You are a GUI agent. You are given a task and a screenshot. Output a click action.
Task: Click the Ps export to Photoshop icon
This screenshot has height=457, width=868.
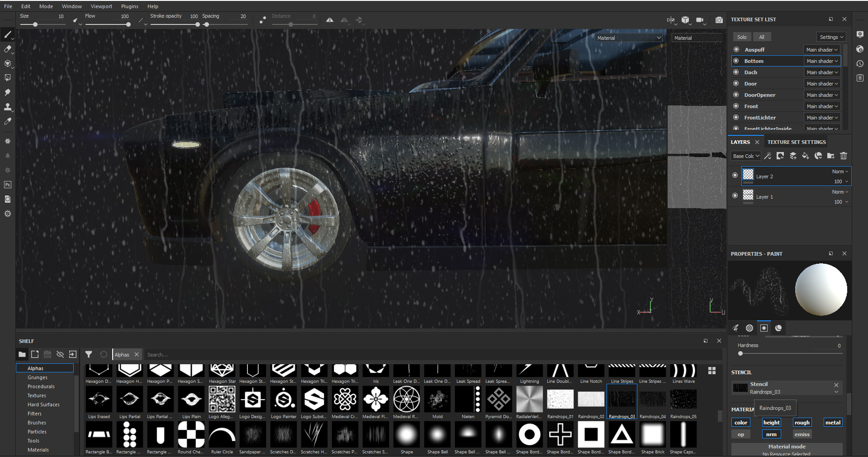point(8,185)
